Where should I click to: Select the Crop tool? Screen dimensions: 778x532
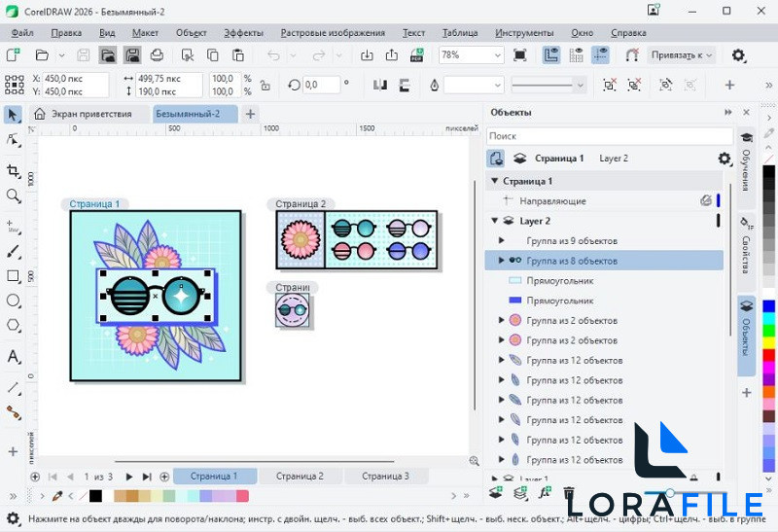pyautogui.click(x=13, y=171)
